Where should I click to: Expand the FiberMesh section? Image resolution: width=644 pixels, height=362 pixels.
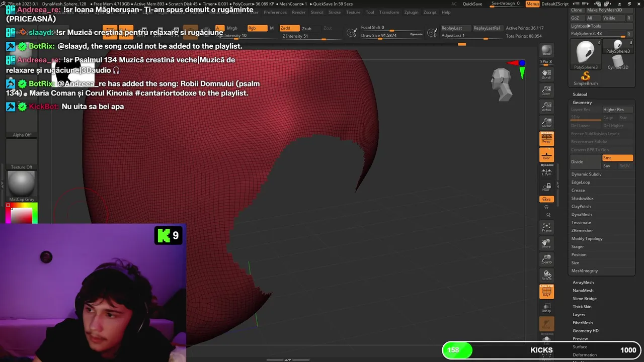[583, 323]
